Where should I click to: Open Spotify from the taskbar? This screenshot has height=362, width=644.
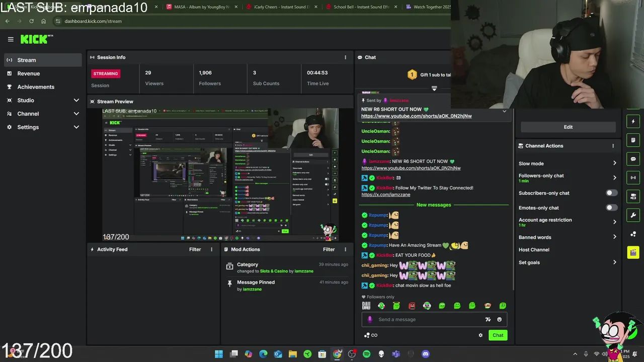coord(366,354)
